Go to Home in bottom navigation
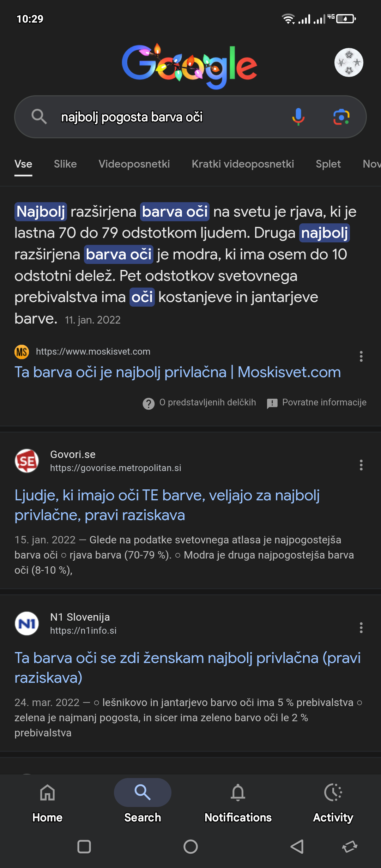 point(48,801)
